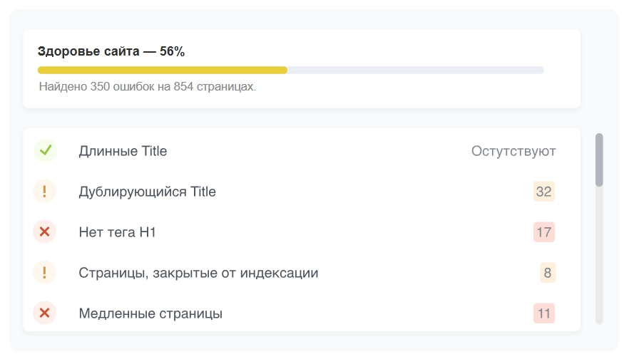
Task: Open the Длинные Title row
Action: [123, 151]
